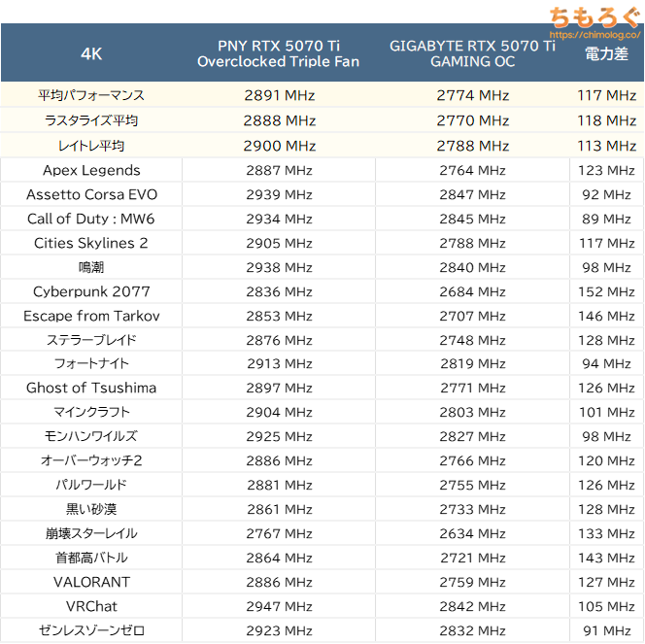Screen dimensions: 645x644
Task: Click the VRChat row label
Action: (91, 606)
